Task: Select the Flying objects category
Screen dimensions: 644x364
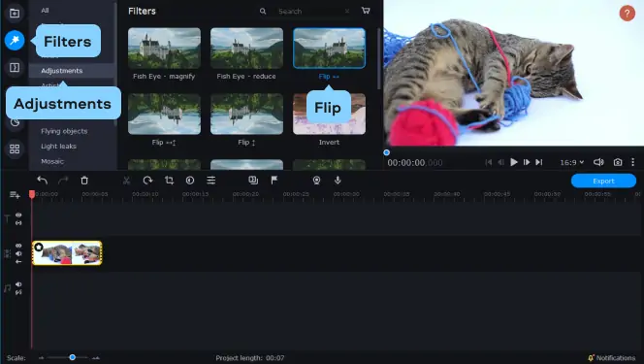Action: [x=64, y=131]
